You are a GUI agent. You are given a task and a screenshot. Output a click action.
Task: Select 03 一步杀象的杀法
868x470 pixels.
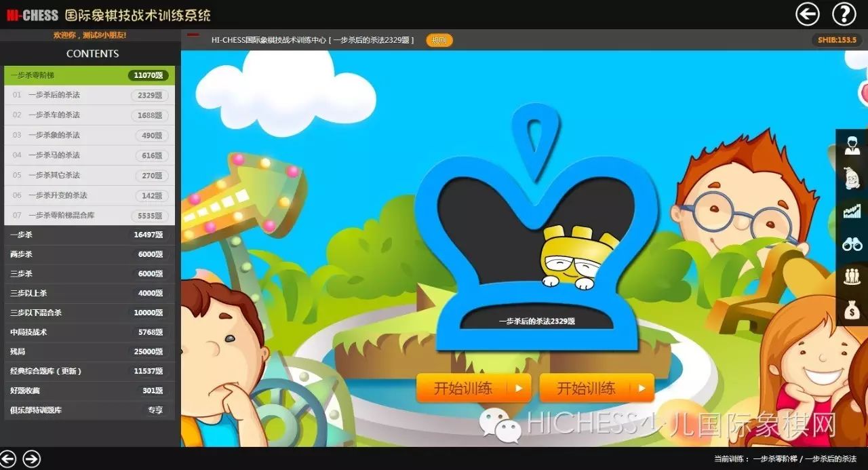90,136
